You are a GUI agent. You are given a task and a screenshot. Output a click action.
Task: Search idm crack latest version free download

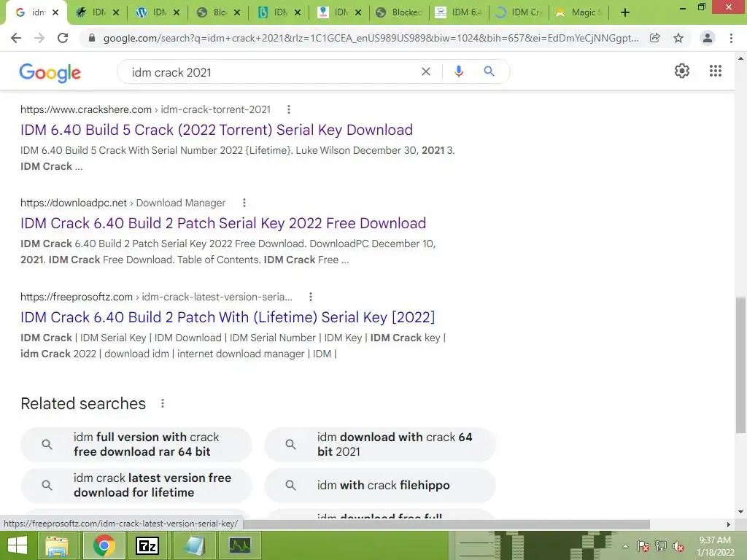click(x=136, y=485)
